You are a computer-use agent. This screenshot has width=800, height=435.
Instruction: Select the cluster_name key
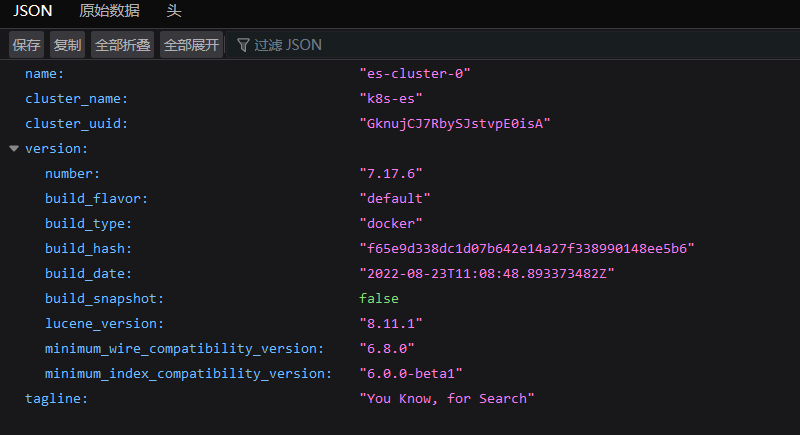click(x=77, y=98)
